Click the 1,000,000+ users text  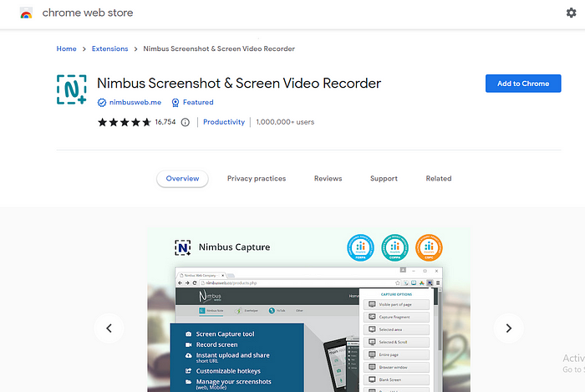285,122
